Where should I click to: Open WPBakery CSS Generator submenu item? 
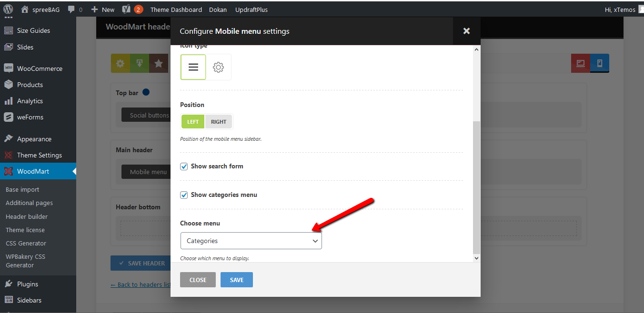[26, 261]
